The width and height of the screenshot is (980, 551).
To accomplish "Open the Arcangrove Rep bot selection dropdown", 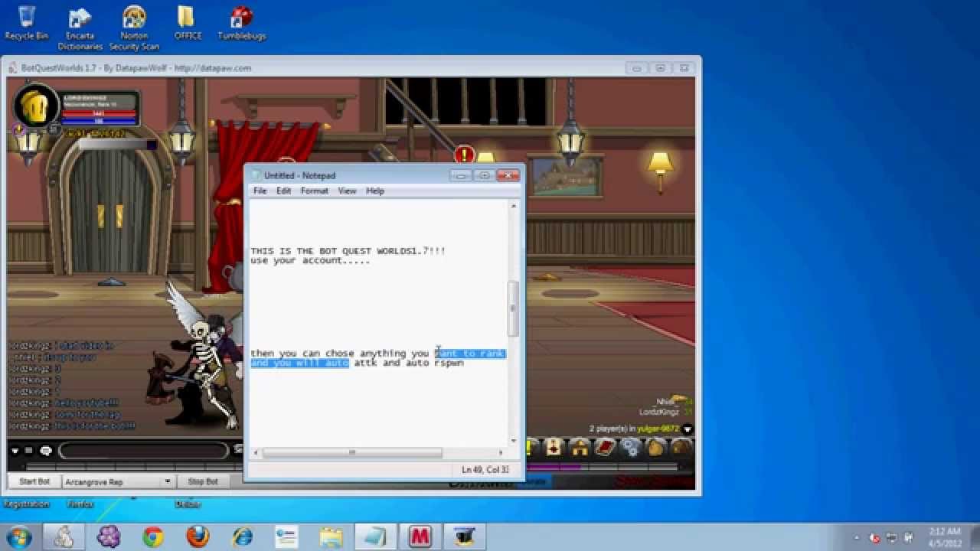I will tap(118, 482).
